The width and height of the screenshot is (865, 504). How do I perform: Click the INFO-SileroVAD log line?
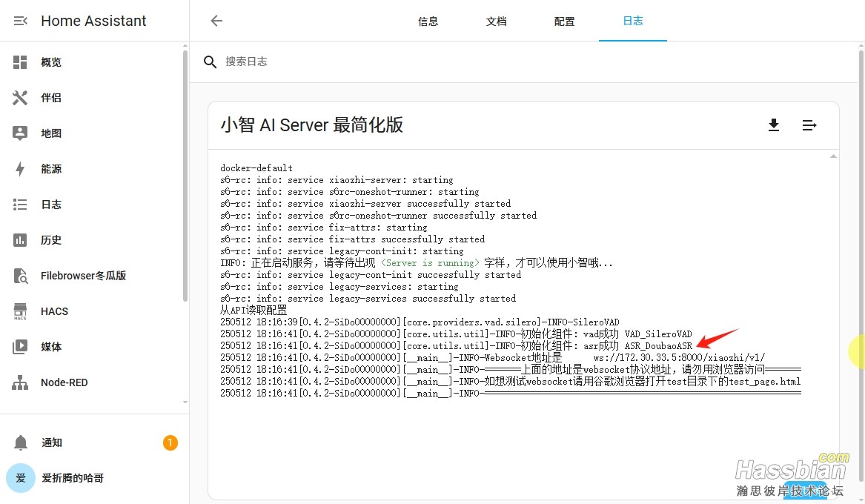[420, 322]
